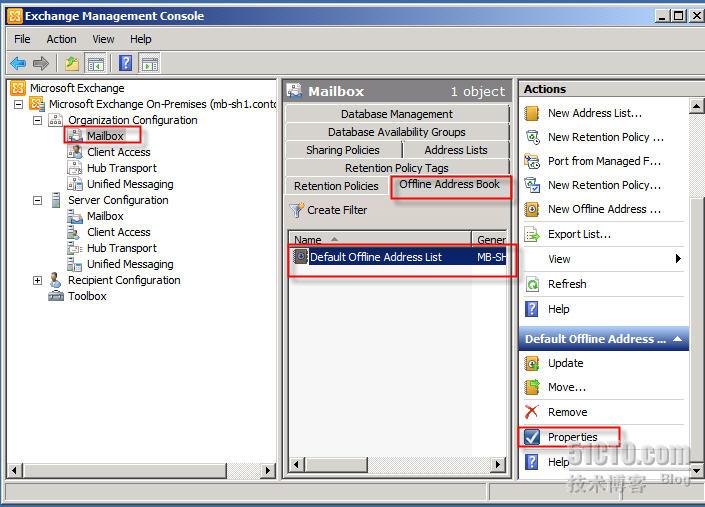The image size is (705, 507).
Task: Switch to the Sharing Policies tab
Action: point(343,150)
